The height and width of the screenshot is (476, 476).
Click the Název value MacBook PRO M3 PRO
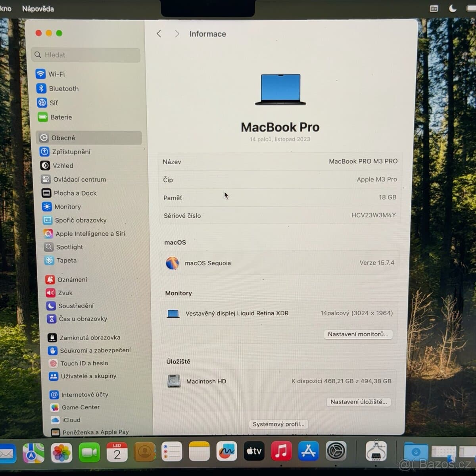[x=363, y=161]
